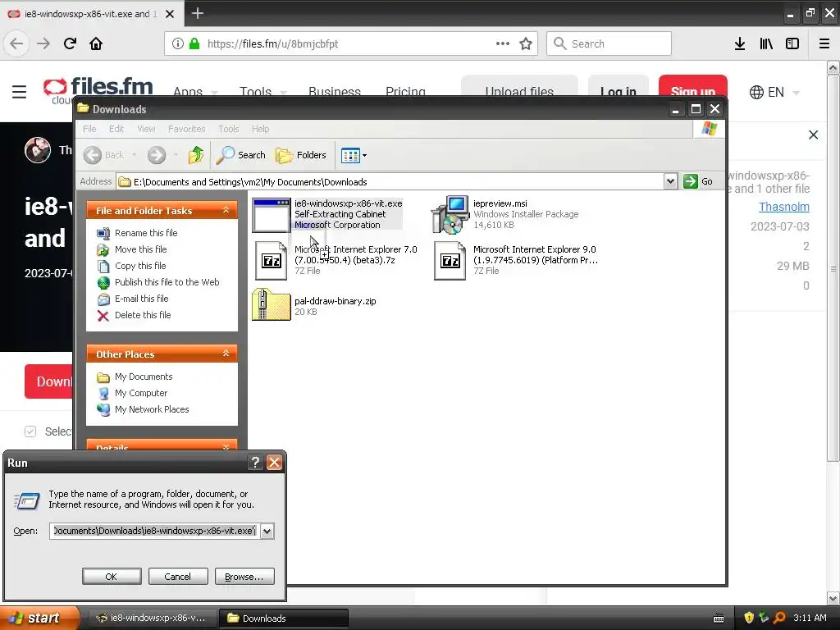
Task: Click Cancel in Run dialog
Action: (x=178, y=577)
